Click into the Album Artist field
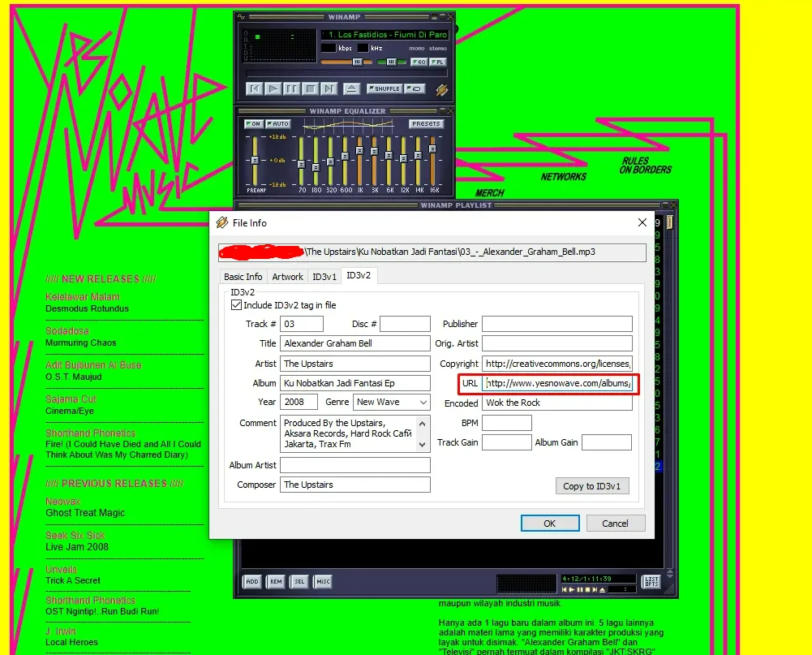 [x=354, y=465]
